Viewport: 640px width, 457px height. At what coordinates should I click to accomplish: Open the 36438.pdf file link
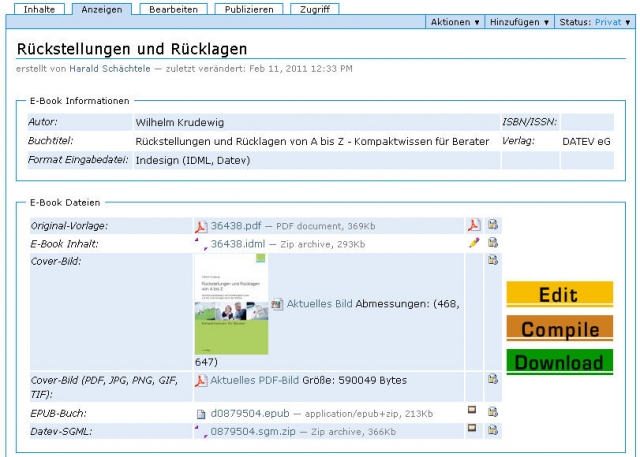click(235, 226)
